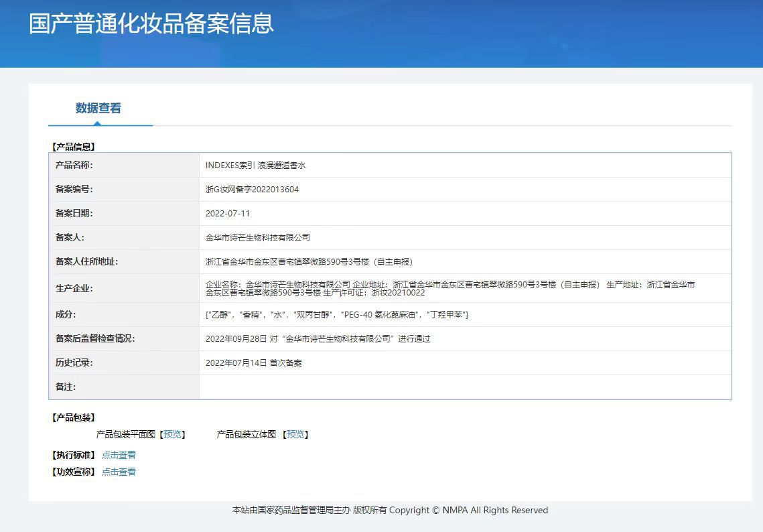The image size is (763, 532).
Task: Click the 成分 ingredients list
Action: click(336, 315)
